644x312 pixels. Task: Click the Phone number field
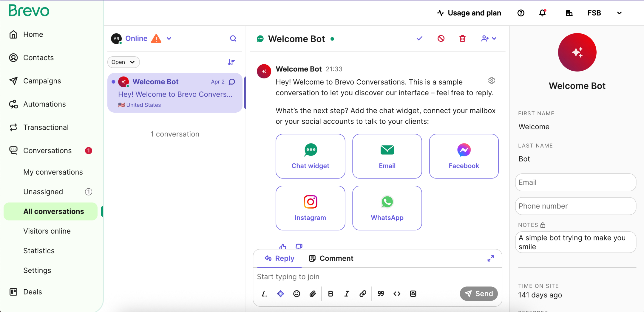(x=575, y=206)
